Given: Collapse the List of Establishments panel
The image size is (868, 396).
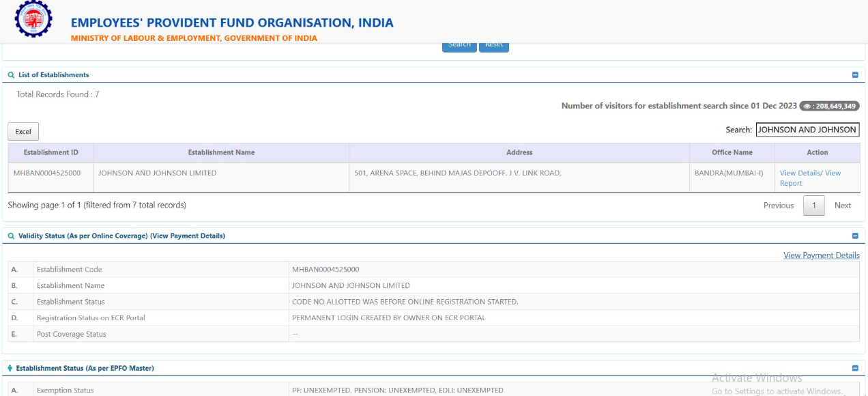Looking at the screenshot, I should [855, 75].
